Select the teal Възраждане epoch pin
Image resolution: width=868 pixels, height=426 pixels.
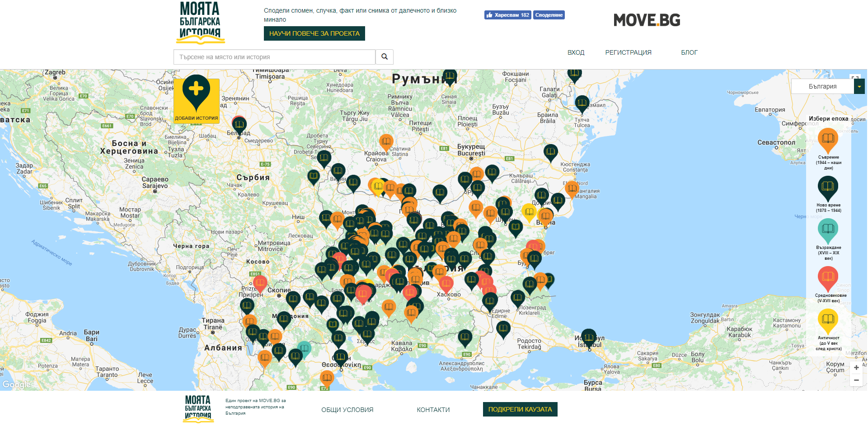(828, 230)
